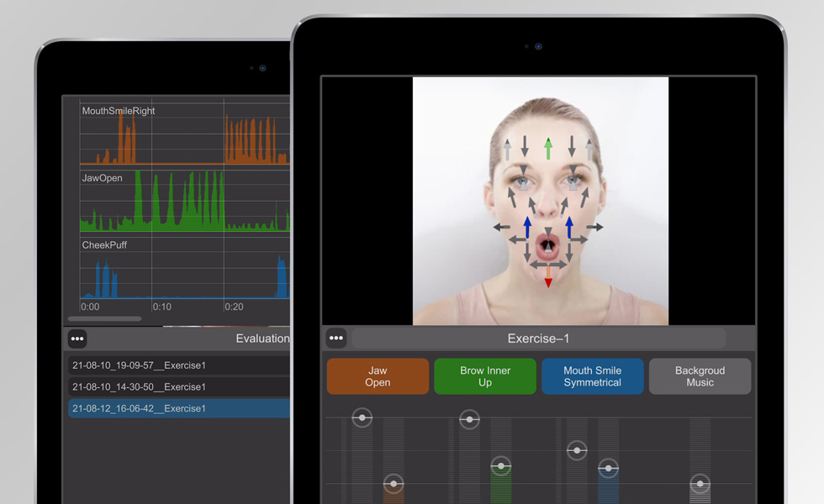
Task: Click the dark left-pointing arrow on the cheek
Action: tap(502, 227)
